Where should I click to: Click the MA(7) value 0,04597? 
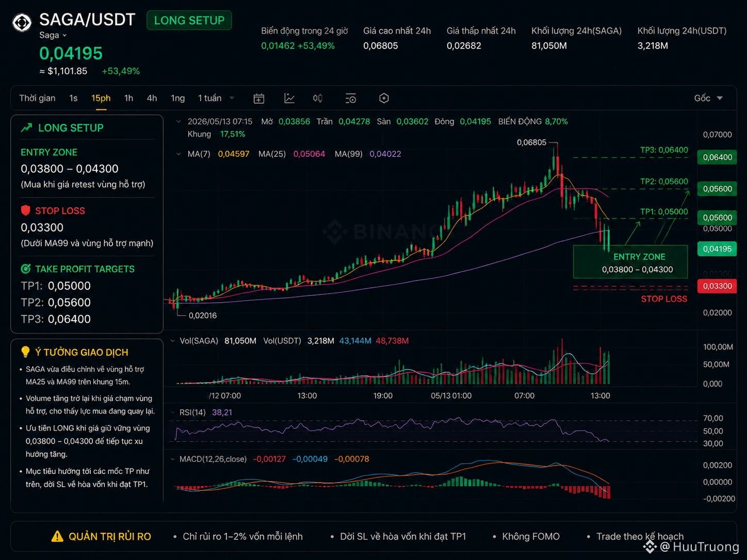(234, 154)
